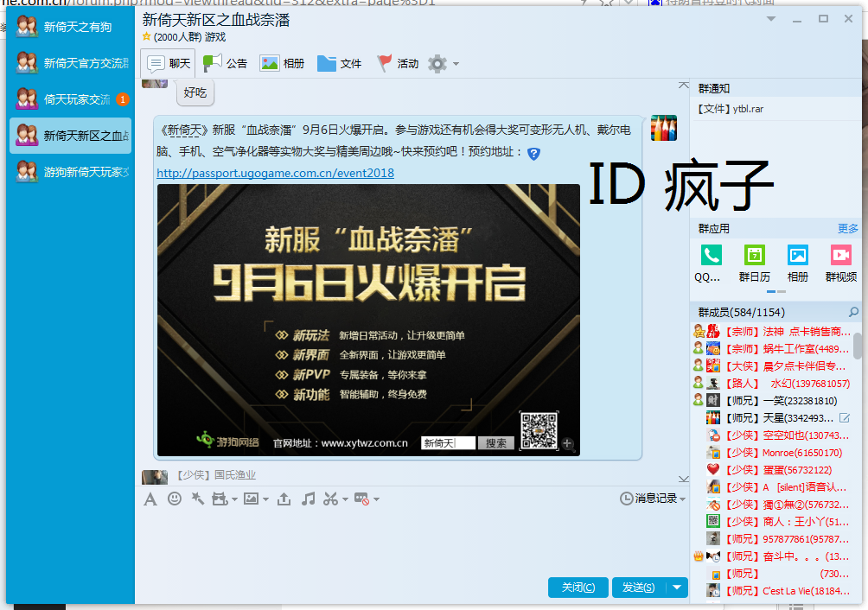Viewport: 868px width, 610px height.
Task: Select the 游狗新倚天玩家 group in sidebar
Action: 69,171
